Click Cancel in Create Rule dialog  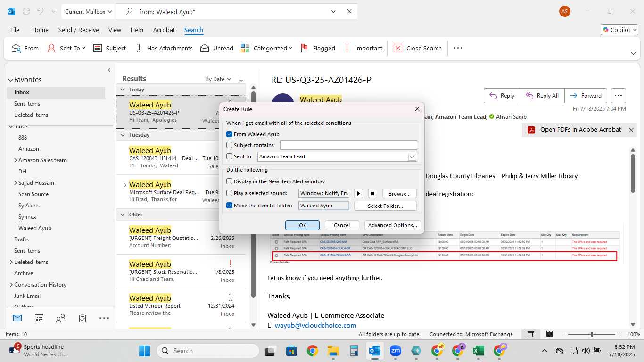pyautogui.click(x=341, y=225)
